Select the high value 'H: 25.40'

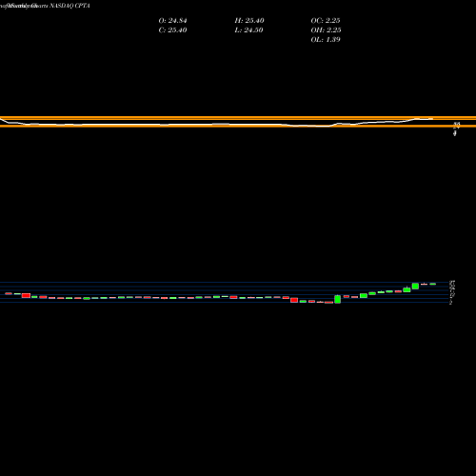pyautogui.click(x=249, y=21)
